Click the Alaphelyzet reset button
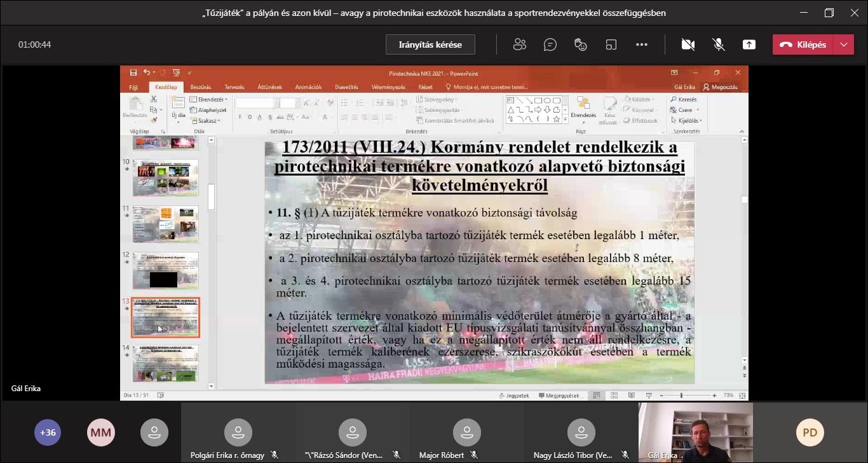 click(x=208, y=110)
